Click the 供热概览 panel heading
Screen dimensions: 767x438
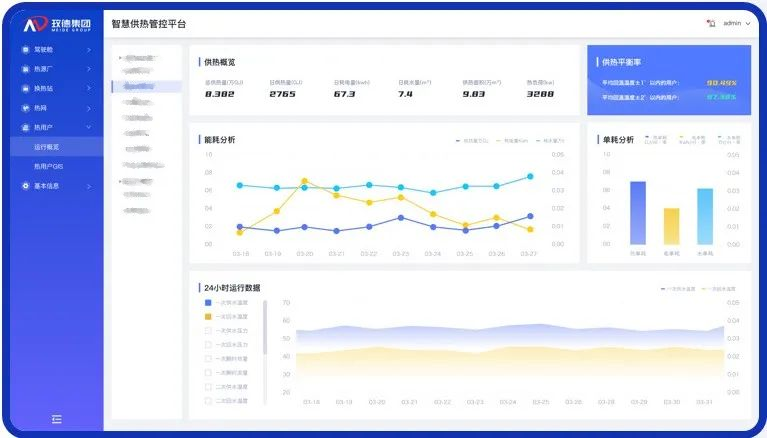(220, 62)
